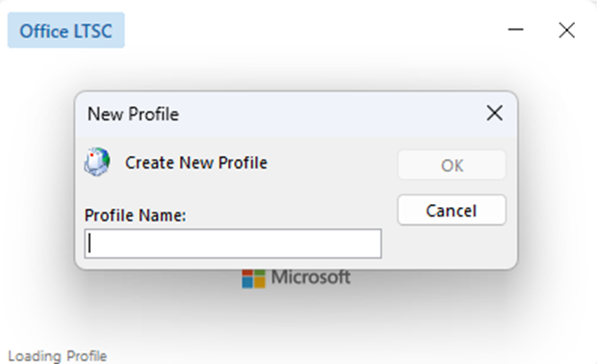597x364 pixels.
Task: Click the yellow square in Microsoft logo
Action: [260, 283]
